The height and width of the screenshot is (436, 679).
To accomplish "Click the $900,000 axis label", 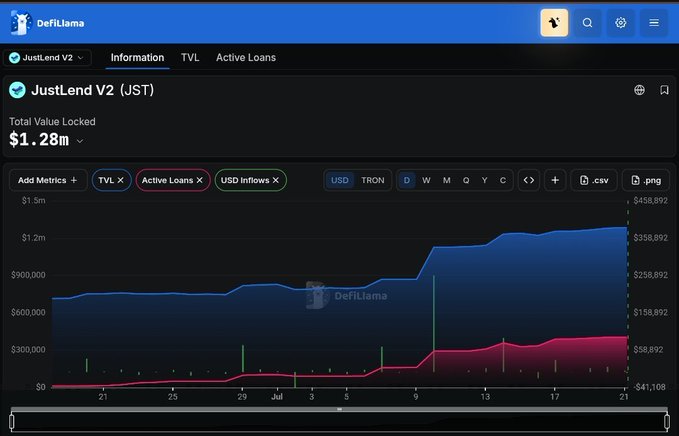I will click(x=28, y=275).
